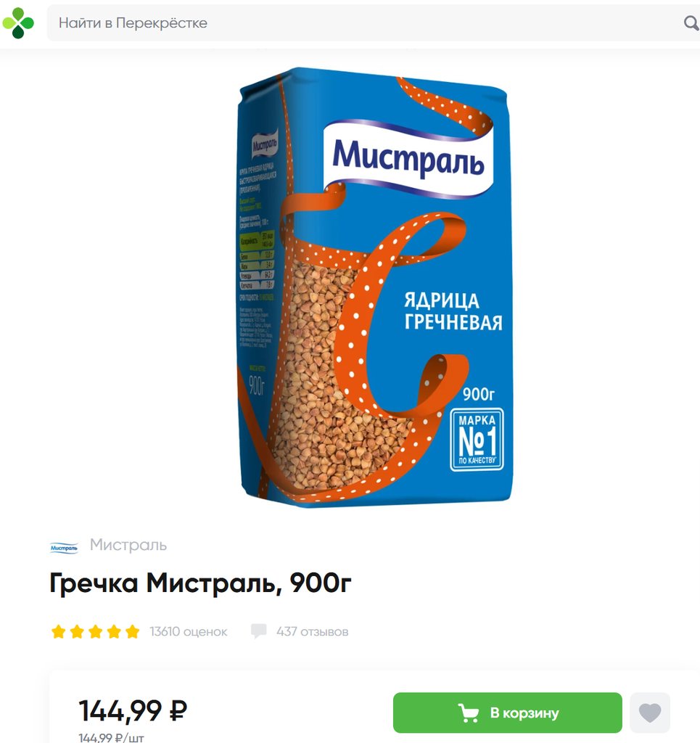Image resolution: width=700 pixels, height=743 pixels.
Task: Click the '144,99 ₽/шт' unit price text
Action: (x=111, y=737)
